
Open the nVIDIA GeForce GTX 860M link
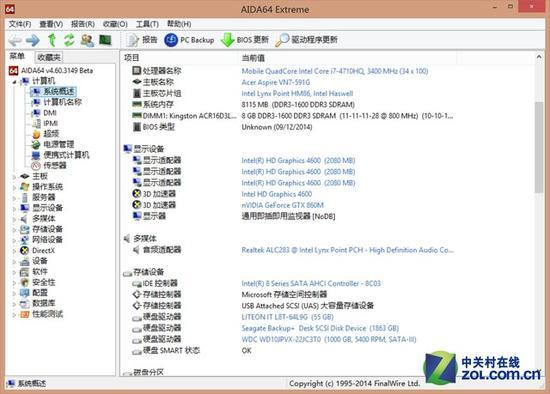click(x=282, y=205)
